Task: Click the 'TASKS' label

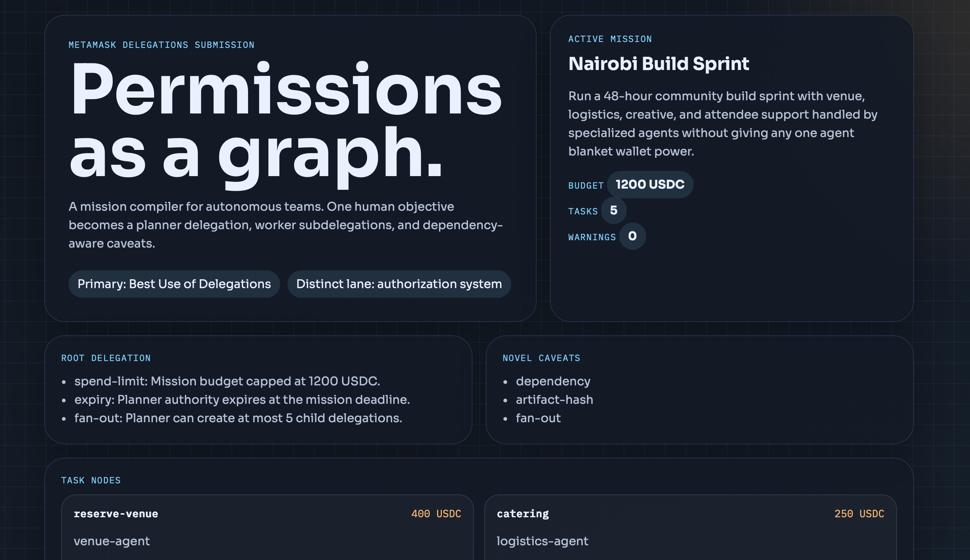Action: (583, 211)
